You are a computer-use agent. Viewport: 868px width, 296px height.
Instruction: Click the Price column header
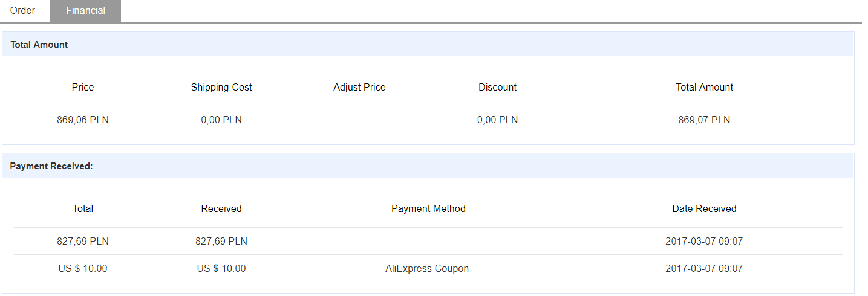(83, 87)
